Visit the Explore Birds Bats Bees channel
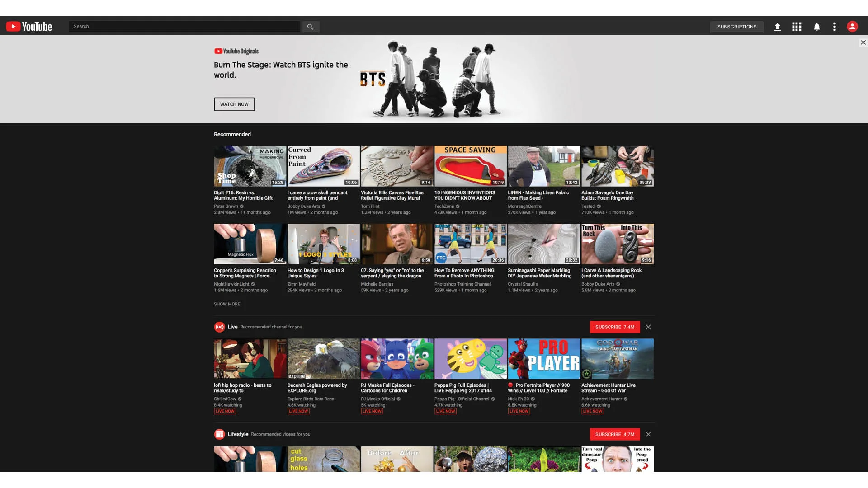 coord(311,399)
